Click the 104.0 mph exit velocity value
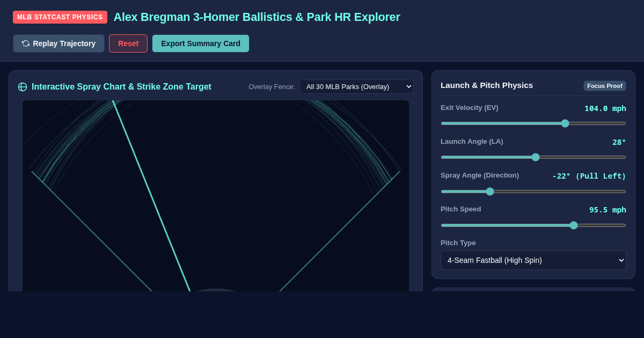Screen dimensions: 644x338 pos(605,108)
